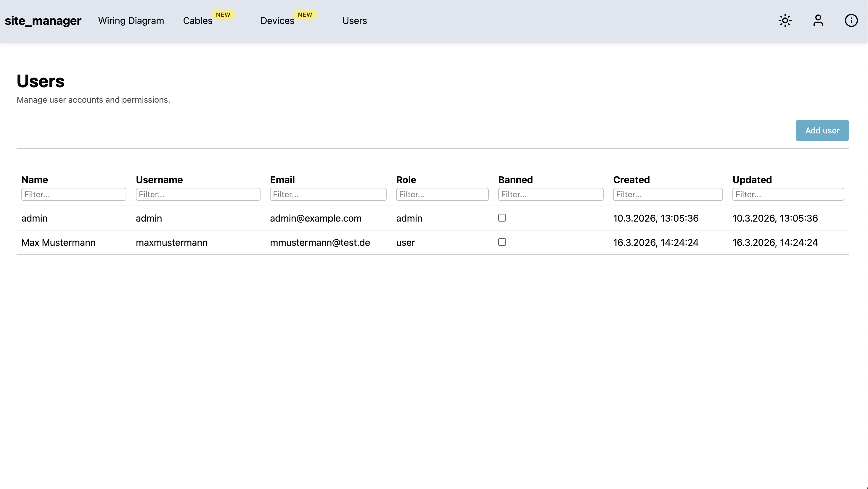This screenshot has width=868, height=489.
Task: Open the user profile icon
Action: pos(818,20)
